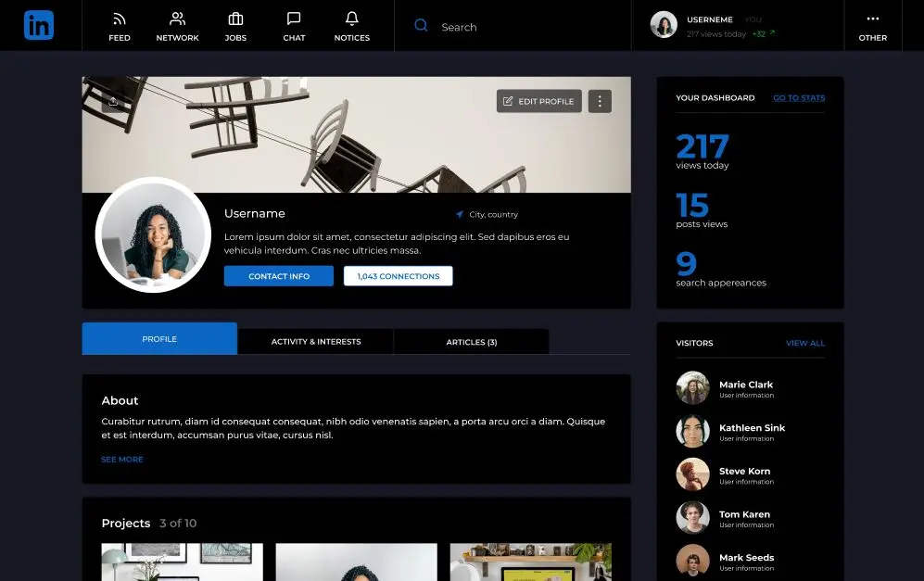924x581 pixels.
Task: Click the LinkedIn logo
Action: pos(38,25)
